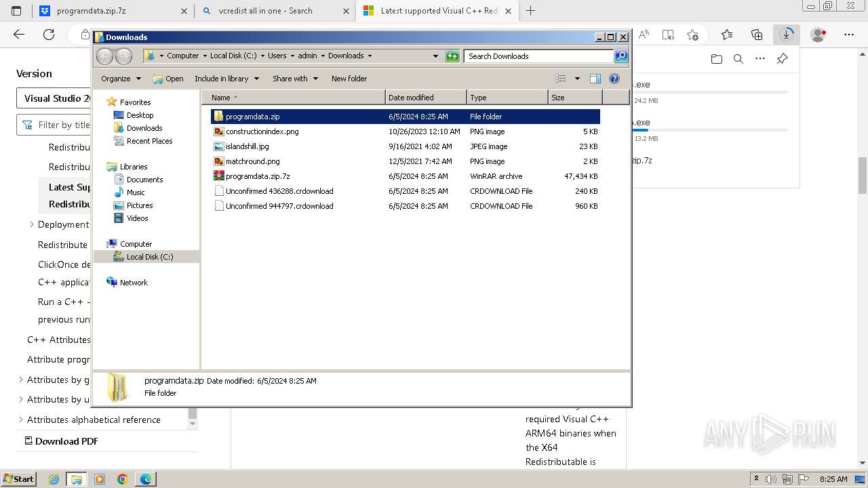Click the 13.2 MB download progress bar
The height and width of the screenshot is (488, 868).
(711, 130)
